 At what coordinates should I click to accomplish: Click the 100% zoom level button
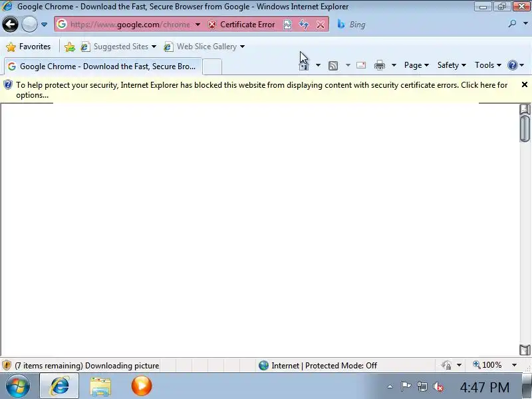coord(487,365)
